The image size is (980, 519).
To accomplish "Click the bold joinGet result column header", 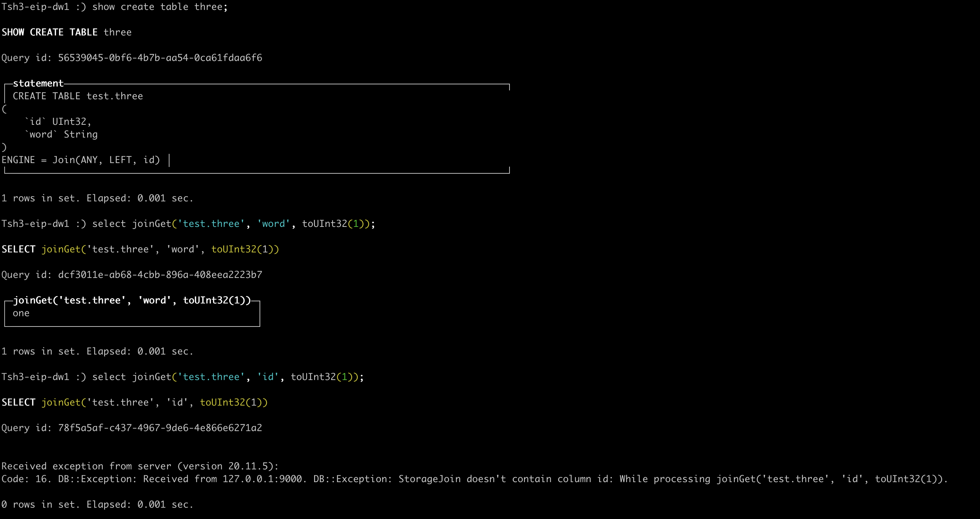I will [132, 300].
